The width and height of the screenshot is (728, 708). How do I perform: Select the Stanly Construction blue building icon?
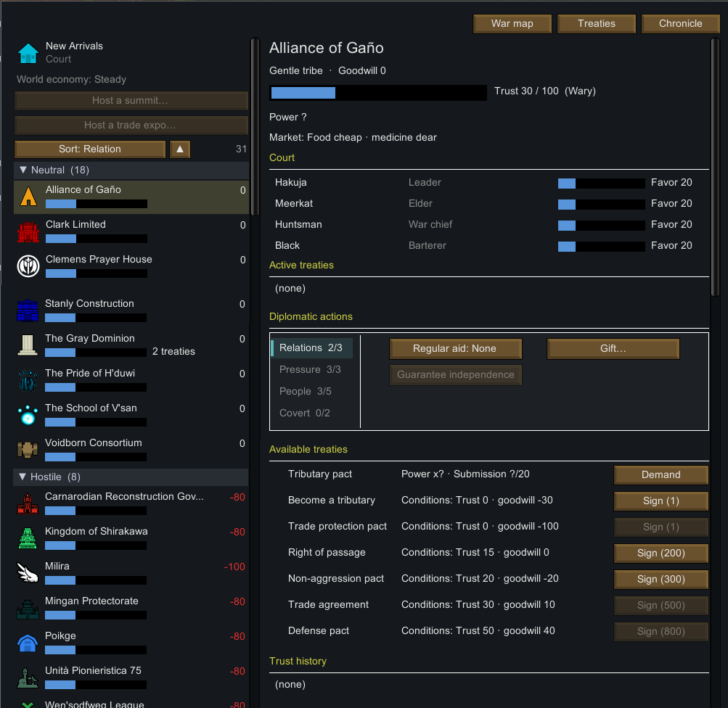pos(28,310)
